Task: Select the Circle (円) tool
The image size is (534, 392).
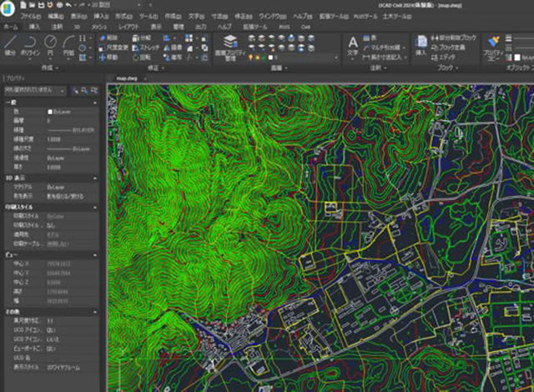Action: (x=50, y=46)
